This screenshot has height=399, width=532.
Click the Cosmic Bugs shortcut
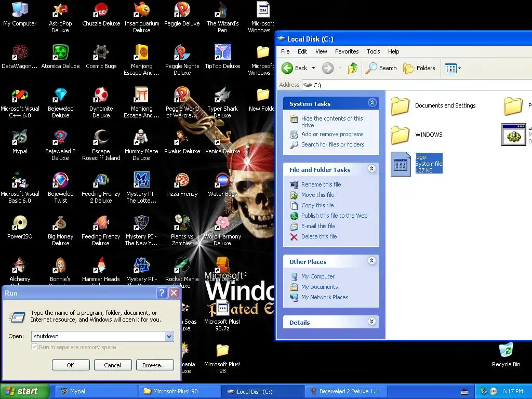(101, 57)
